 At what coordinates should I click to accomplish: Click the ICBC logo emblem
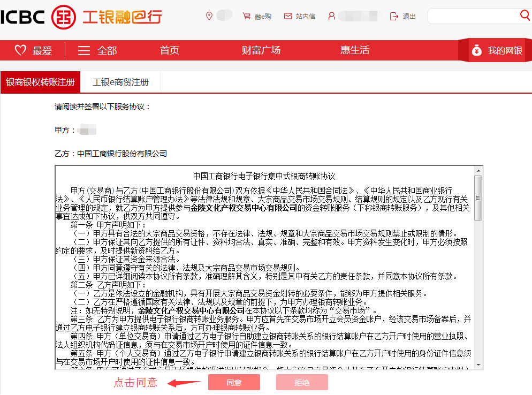(x=64, y=17)
